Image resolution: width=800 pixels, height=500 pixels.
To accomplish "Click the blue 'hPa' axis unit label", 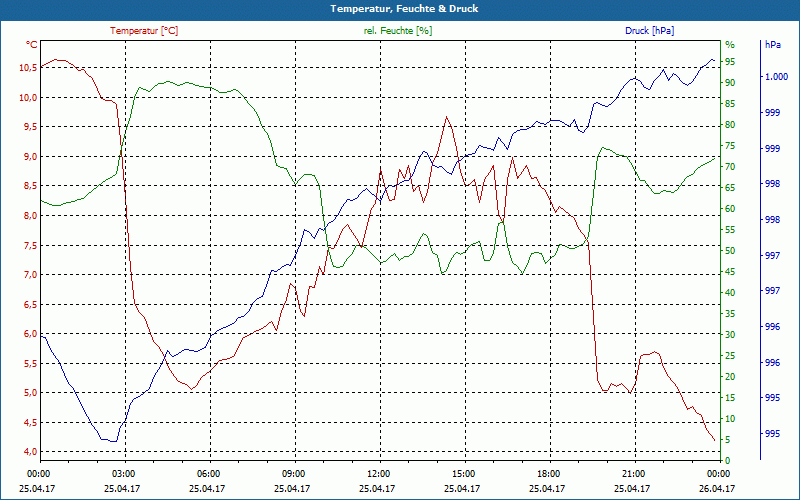I will point(773,45).
